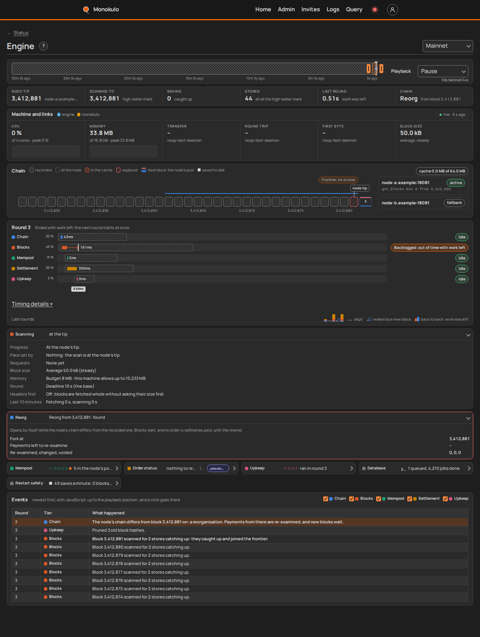
Task: Open the user account avatar icon
Action: 392,10
